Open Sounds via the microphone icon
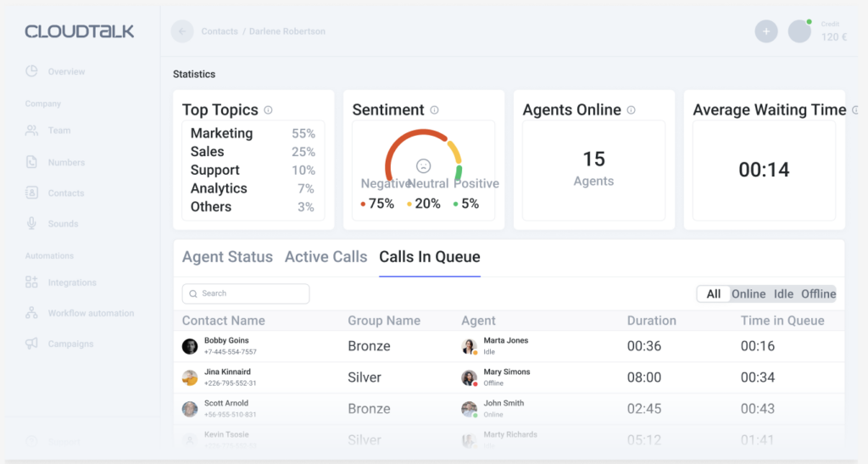This screenshot has height=464, width=868. pyautogui.click(x=31, y=224)
